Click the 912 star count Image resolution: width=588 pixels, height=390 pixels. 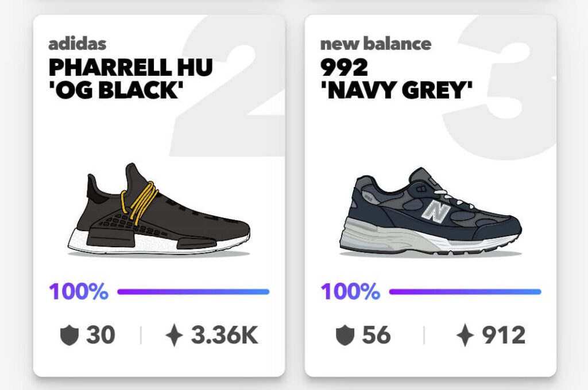(x=504, y=335)
